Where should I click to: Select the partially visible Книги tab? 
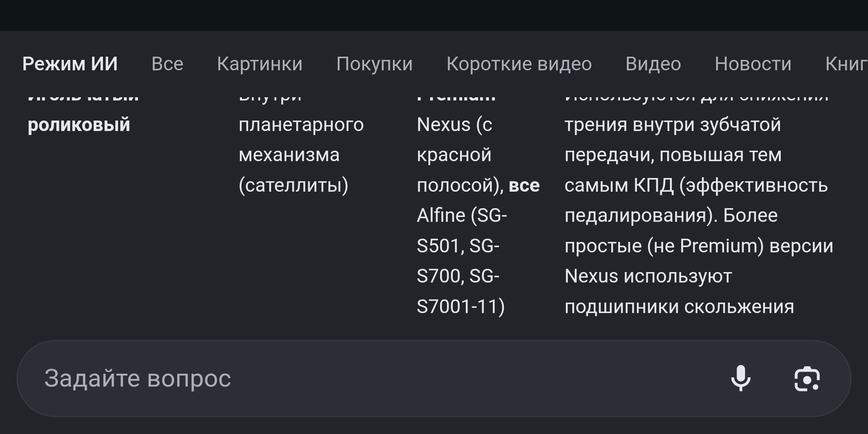[x=846, y=64]
